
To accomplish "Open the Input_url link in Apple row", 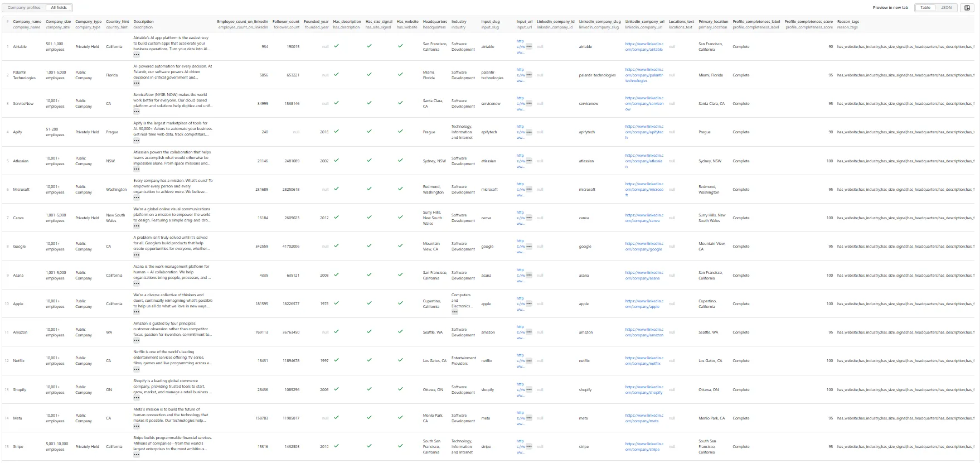I will 521,303.
